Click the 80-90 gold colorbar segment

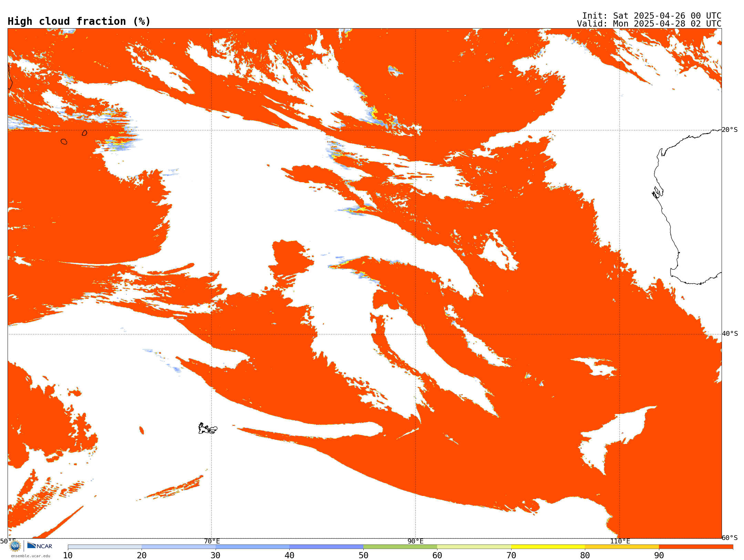622,547
